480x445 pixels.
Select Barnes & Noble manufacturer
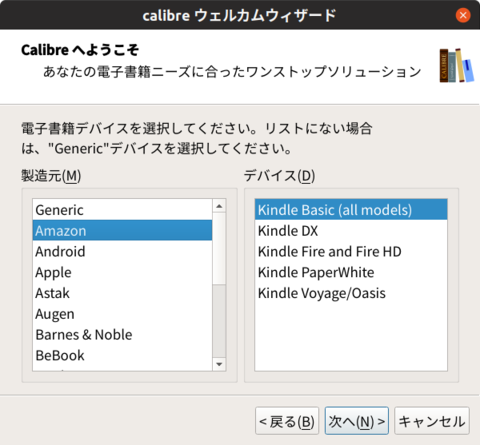(122, 334)
